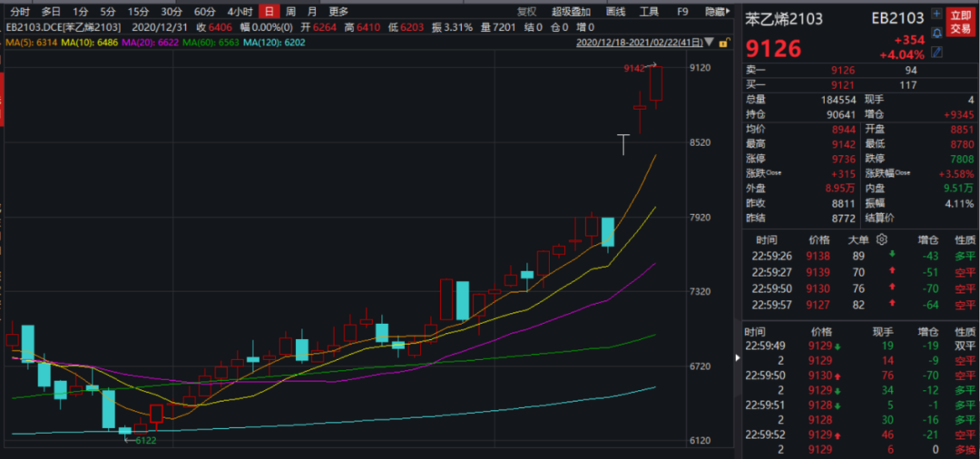Open the 更多 periods menu
Image resolution: width=980 pixels, height=459 pixels.
(338, 12)
